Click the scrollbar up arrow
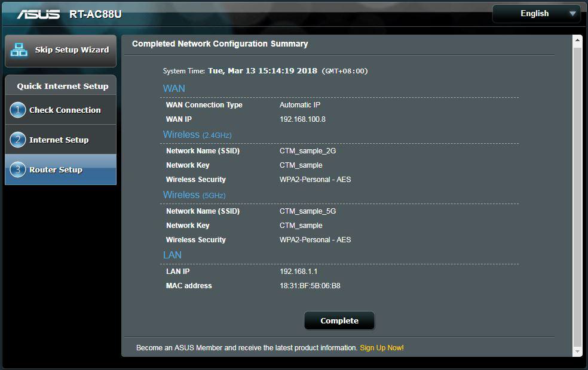Image resolution: width=588 pixels, height=370 pixels. pyautogui.click(x=577, y=40)
